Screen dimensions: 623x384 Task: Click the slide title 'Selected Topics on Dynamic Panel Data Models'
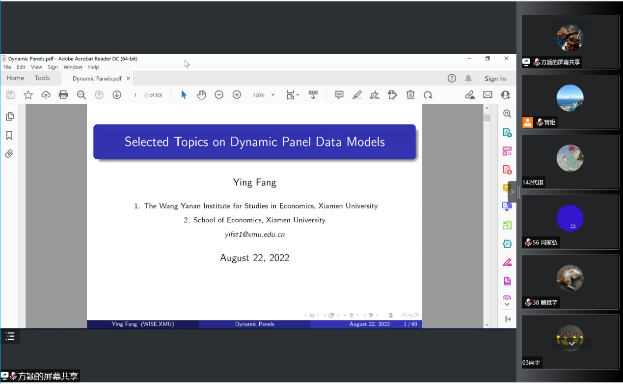[x=255, y=142]
